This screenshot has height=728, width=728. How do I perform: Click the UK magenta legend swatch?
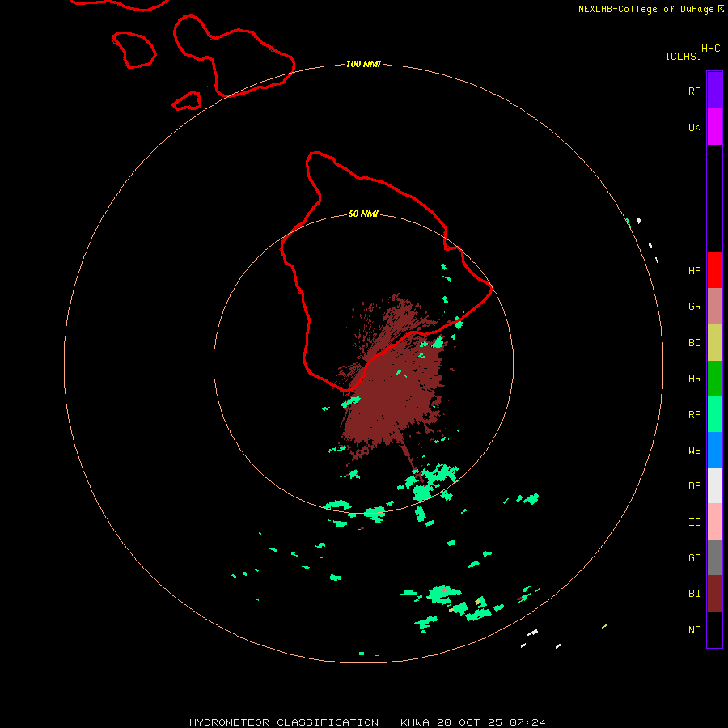[x=714, y=127]
